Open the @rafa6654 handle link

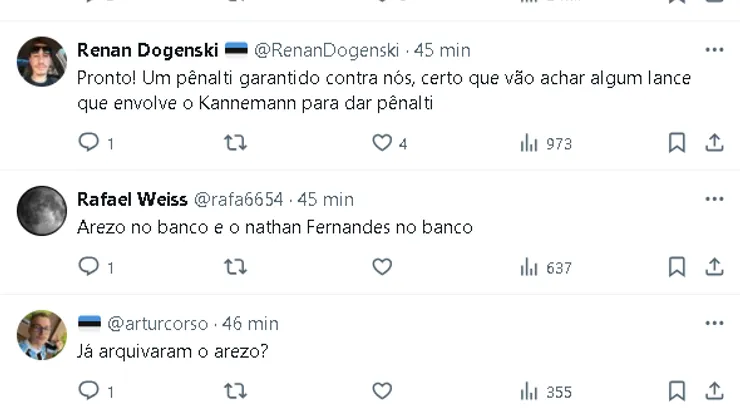click(x=238, y=199)
